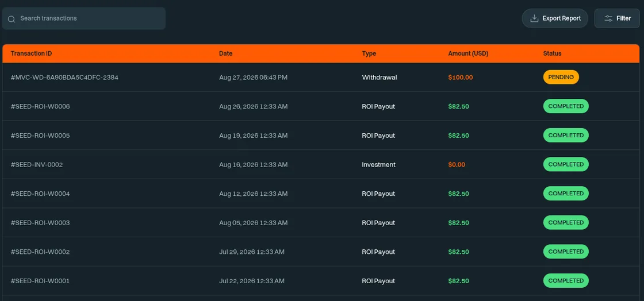Viewport: 644px width, 301px height.
Task: Click the search magnifier icon
Action: 11,19
